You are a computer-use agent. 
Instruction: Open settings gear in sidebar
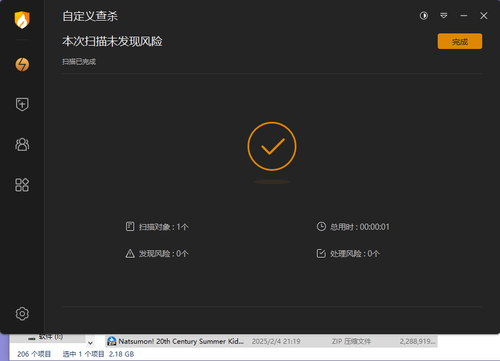point(22,314)
